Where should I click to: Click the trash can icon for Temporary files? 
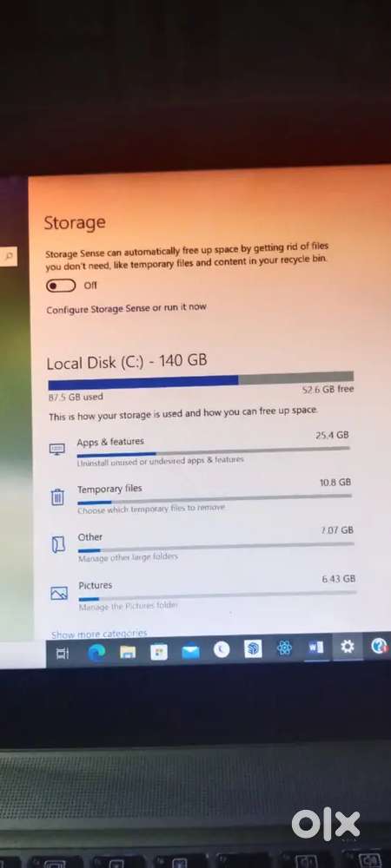57,497
